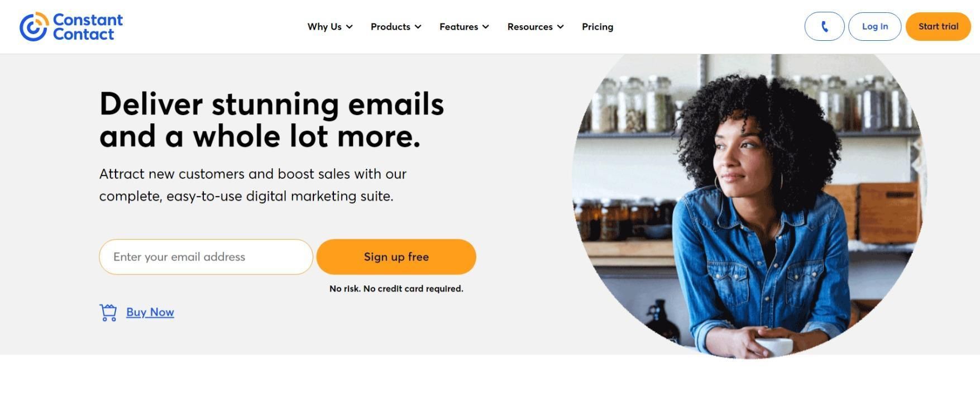The height and width of the screenshot is (420, 980).
Task: Open the Features menu
Action: (x=464, y=27)
